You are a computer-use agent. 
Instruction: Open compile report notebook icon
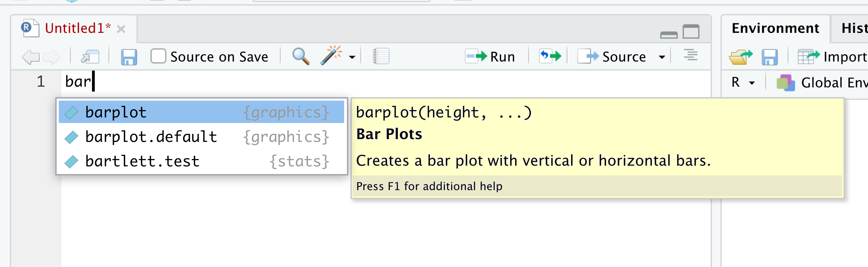click(x=381, y=56)
